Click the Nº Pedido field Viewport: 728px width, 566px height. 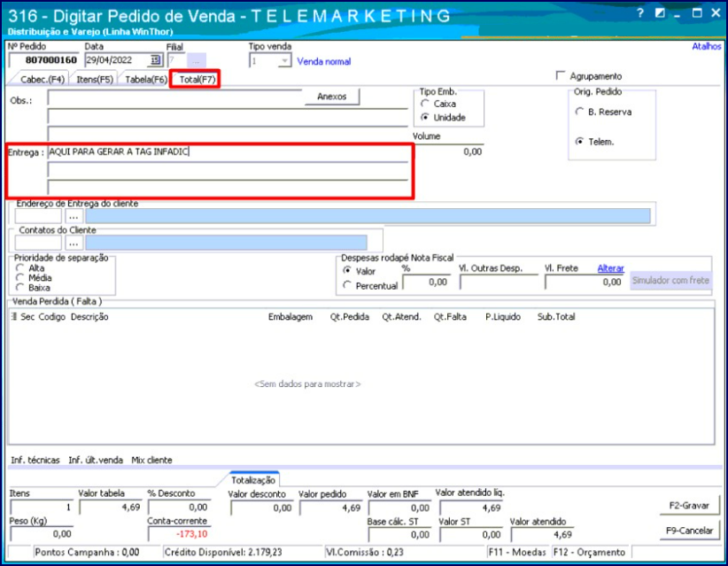(x=44, y=60)
